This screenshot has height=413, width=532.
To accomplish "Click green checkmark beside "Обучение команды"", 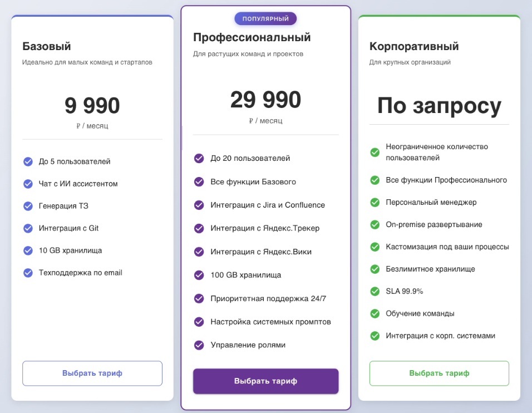I will click(x=375, y=313).
